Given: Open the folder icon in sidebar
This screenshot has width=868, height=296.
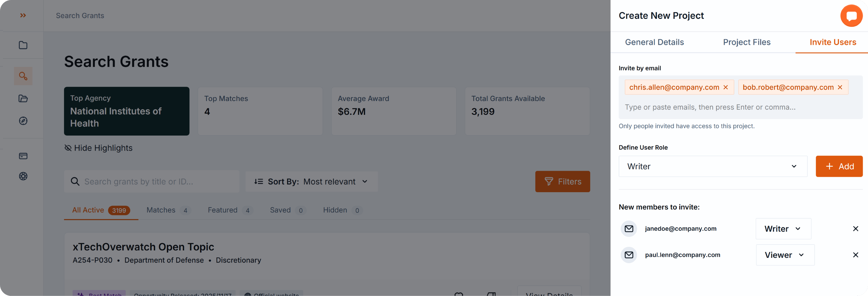Looking at the screenshot, I should point(23,45).
